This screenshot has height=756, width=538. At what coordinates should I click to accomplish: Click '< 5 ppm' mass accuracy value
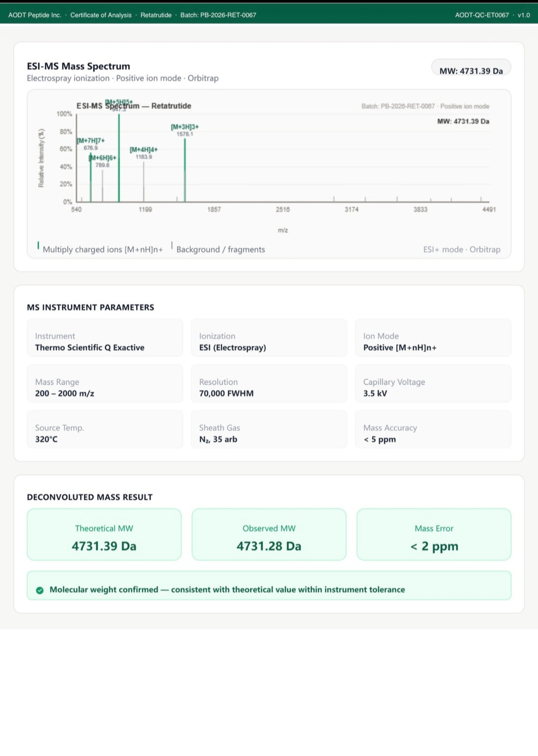pyautogui.click(x=380, y=439)
